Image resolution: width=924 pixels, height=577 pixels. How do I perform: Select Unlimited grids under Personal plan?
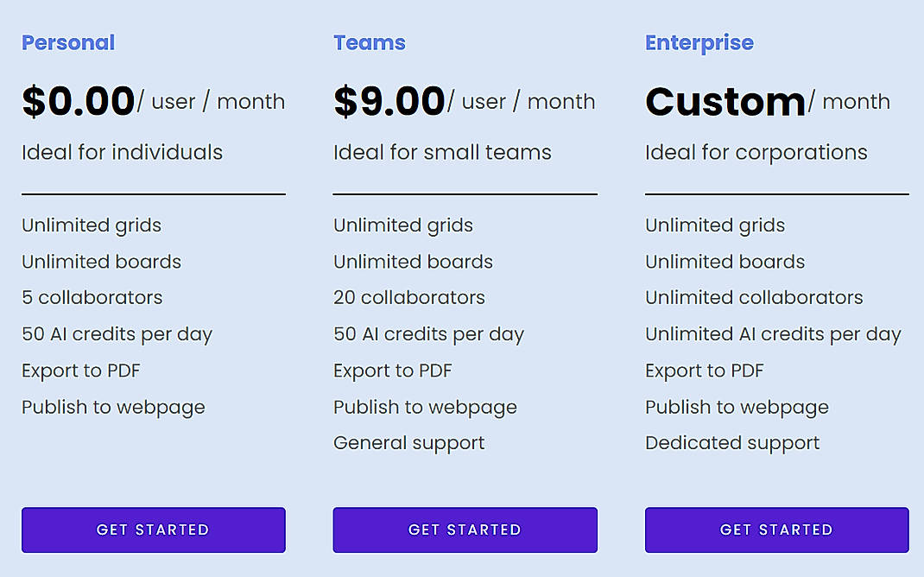coord(91,225)
